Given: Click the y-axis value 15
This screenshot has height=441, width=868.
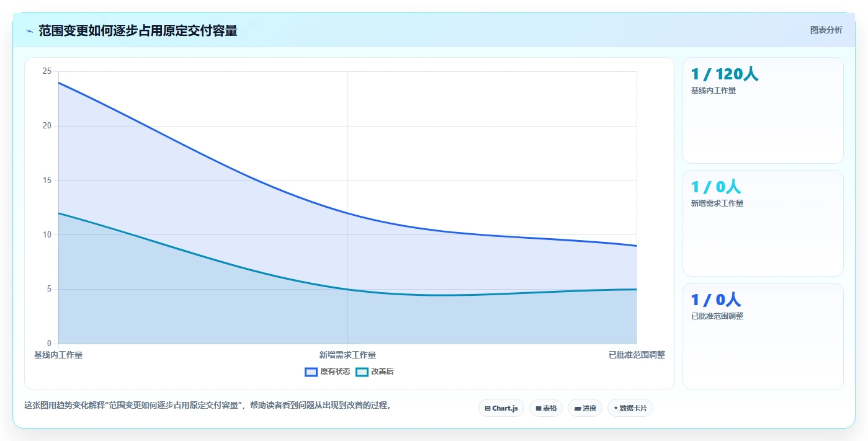Looking at the screenshot, I should [47, 180].
